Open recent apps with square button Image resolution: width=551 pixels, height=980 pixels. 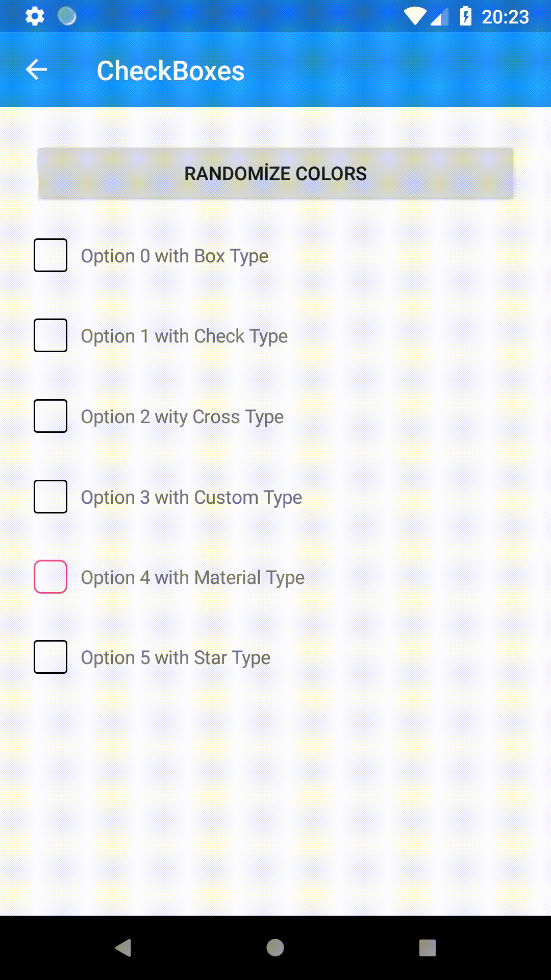427,948
